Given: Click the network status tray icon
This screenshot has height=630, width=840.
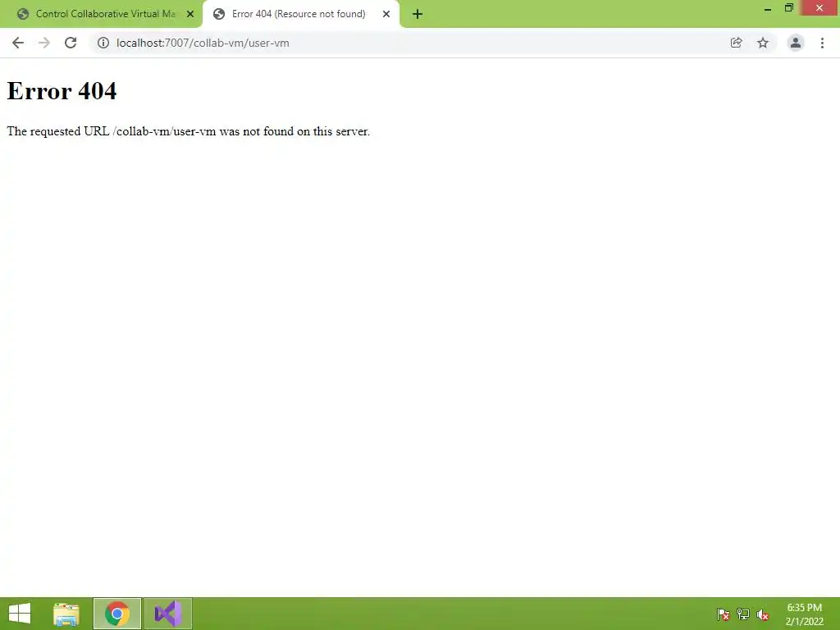Looking at the screenshot, I should tap(743, 614).
